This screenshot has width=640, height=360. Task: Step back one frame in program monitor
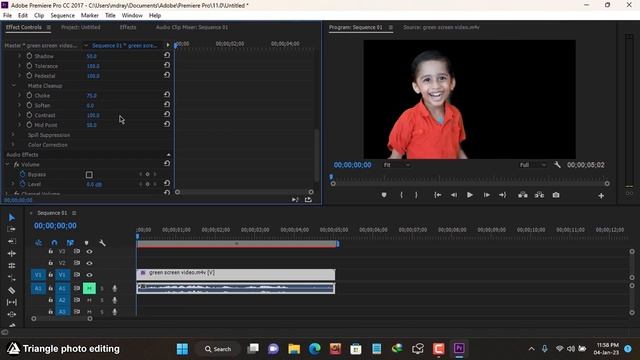pos(454,195)
